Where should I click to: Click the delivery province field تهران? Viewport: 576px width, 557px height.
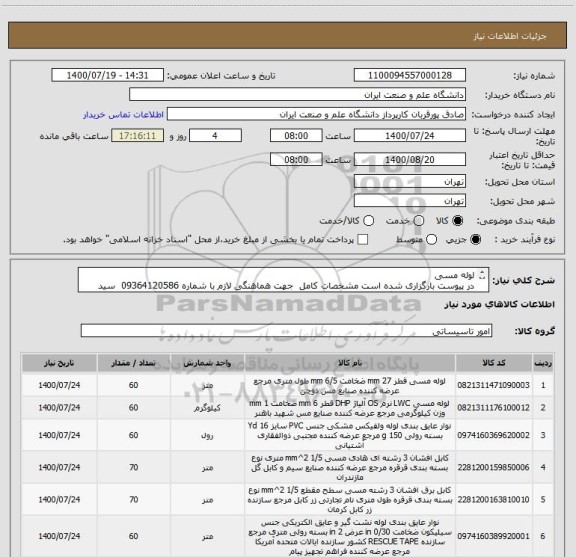click(410, 182)
